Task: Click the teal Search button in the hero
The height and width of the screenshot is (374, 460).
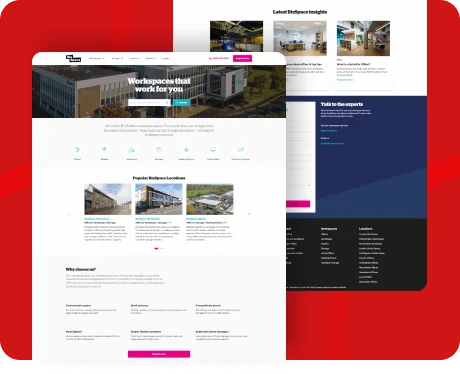Action: point(182,102)
